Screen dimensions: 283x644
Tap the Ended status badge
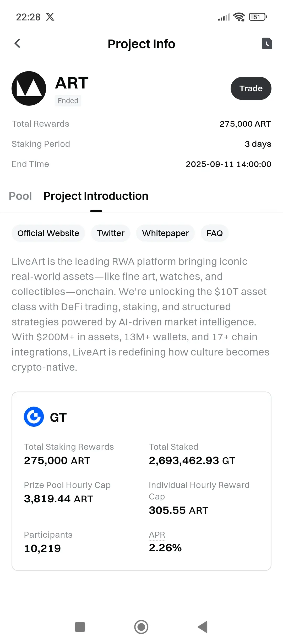click(68, 101)
